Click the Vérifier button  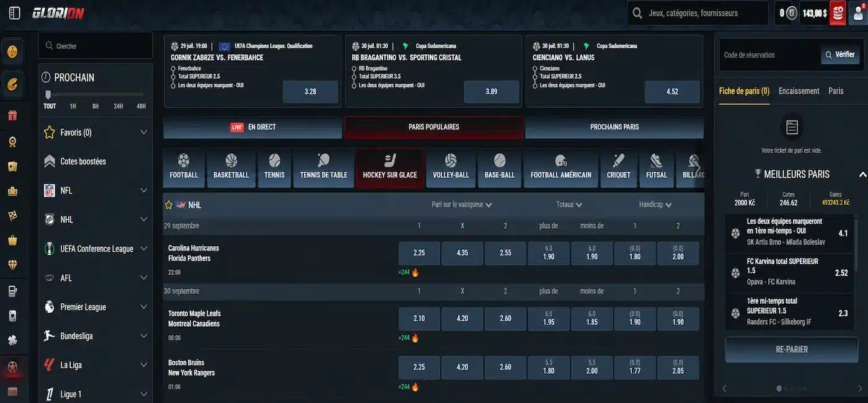click(x=840, y=55)
